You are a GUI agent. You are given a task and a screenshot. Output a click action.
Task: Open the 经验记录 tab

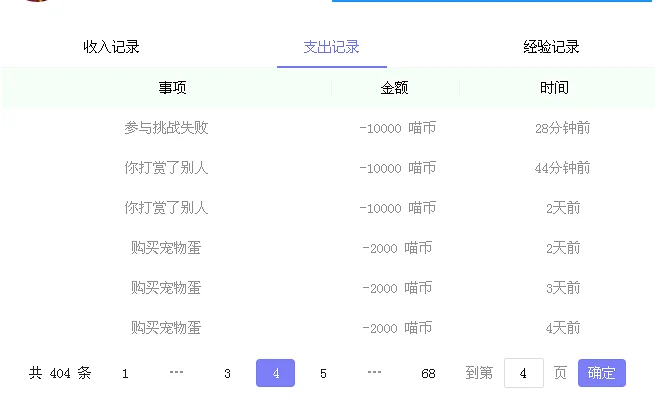point(551,46)
